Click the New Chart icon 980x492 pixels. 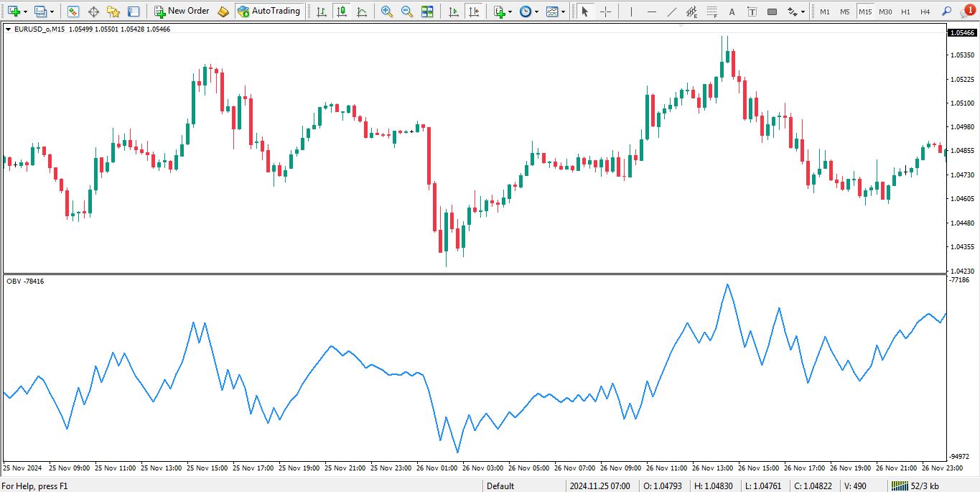coord(14,11)
